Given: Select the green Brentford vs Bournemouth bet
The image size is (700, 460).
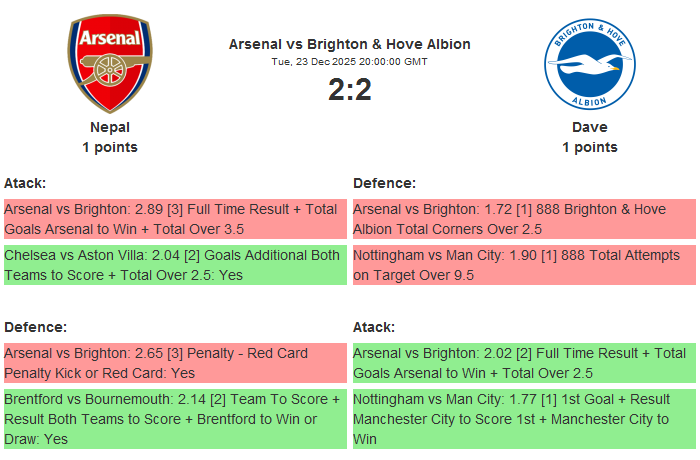Looking at the screenshot, I should (175, 419).
